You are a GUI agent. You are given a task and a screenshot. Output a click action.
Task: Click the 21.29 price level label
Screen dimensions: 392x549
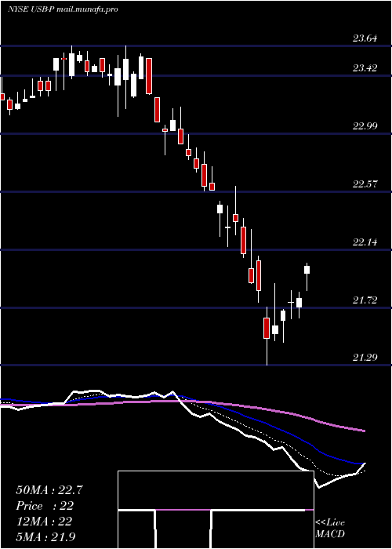tap(365, 358)
